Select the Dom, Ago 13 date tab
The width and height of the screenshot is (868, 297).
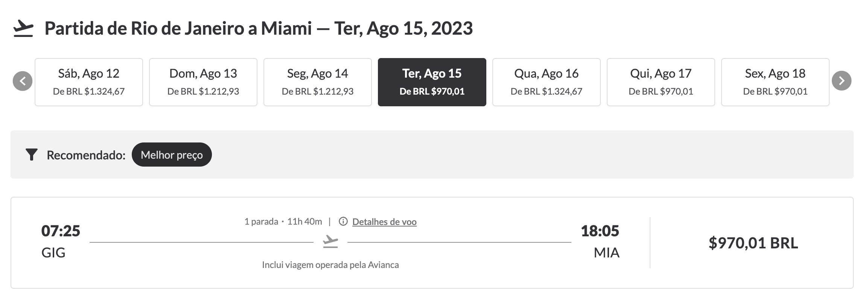coord(203,82)
